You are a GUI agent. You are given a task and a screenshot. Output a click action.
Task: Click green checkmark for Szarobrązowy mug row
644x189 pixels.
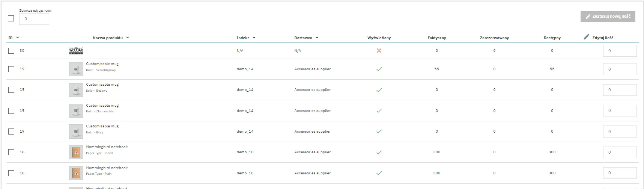pos(379,69)
